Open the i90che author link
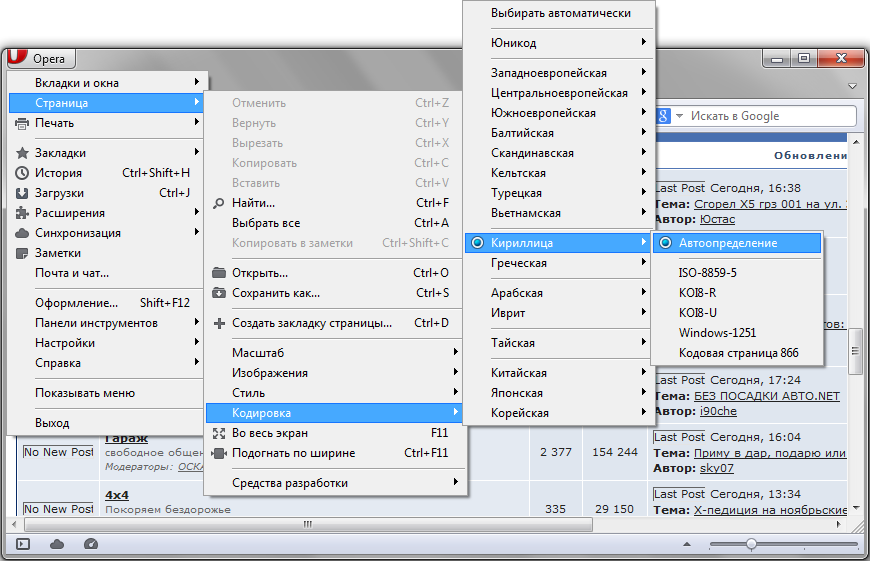The width and height of the screenshot is (870, 561). pyautogui.click(x=718, y=411)
